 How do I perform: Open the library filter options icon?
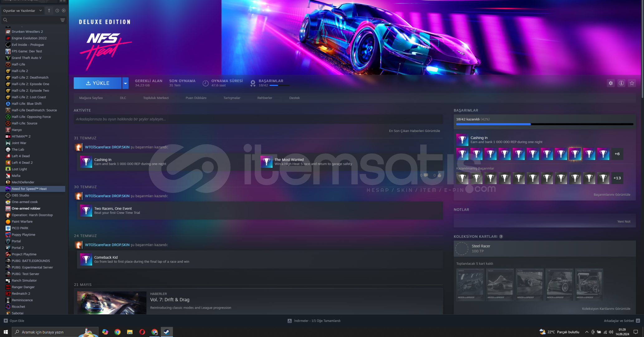[x=63, y=20]
